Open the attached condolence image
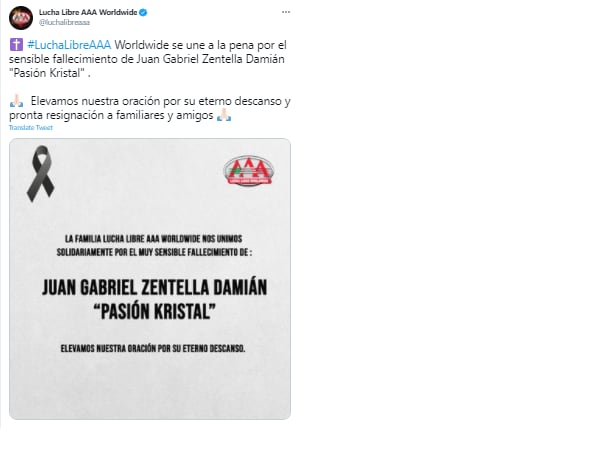Screen dimensions: 593x468 click(x=150, y=279)
